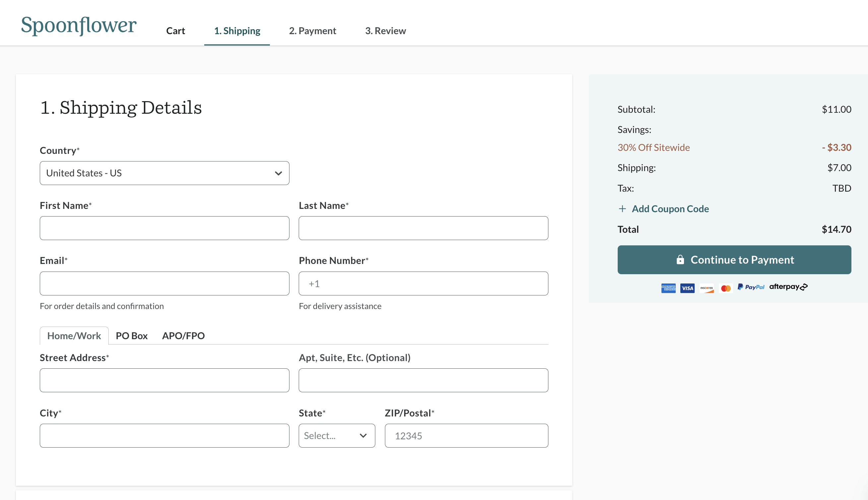
Task: Click the Apt, Suite, Etc. field
Action: coord(423,380)
